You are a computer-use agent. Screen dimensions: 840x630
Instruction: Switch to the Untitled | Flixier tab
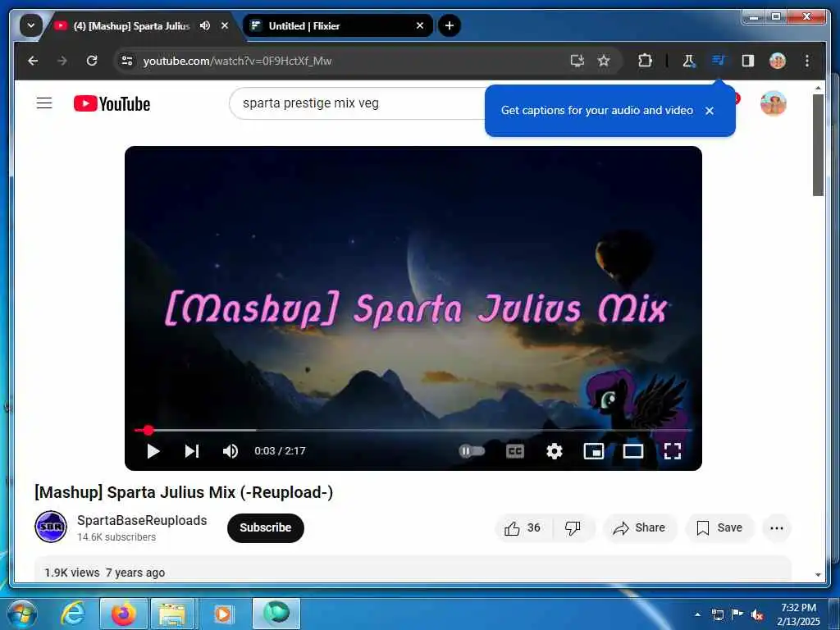(337, 25)
